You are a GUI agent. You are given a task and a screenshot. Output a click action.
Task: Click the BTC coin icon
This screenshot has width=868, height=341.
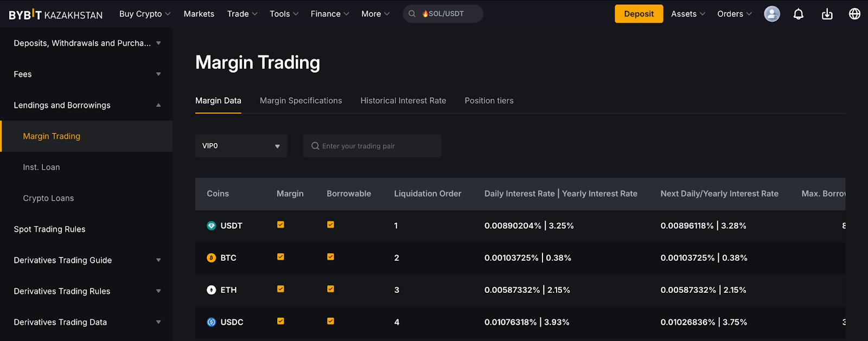coord(212,258)
